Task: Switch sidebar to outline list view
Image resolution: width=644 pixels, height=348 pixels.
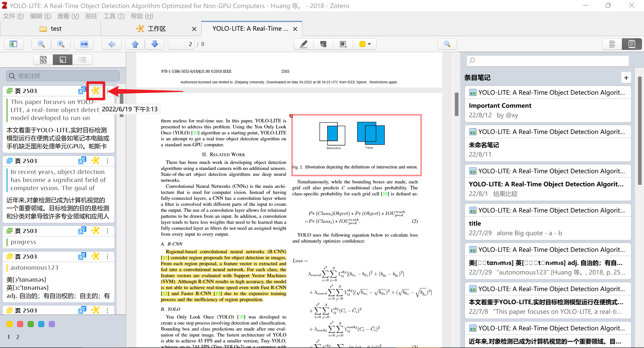Action: [x=83, y=60]
